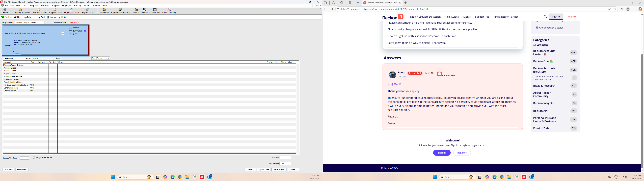Click the Reckon logo in site header
Viewport: 644px width, 181px height.
pyautogui.click(x=393, y=17)
